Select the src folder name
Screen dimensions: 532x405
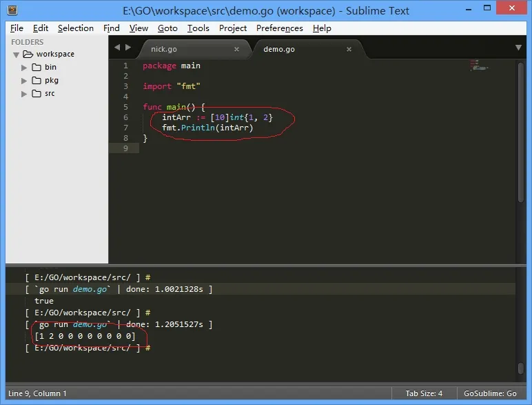tap(50, 93)
